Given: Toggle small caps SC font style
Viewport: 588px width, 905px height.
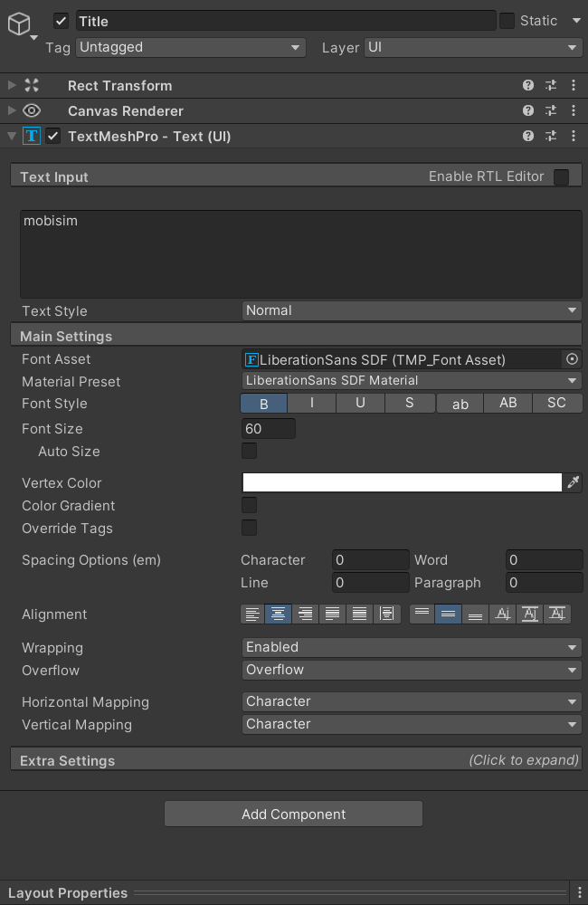Looking at the screenshot, I should pyautogui.click(x=557, y=403).
